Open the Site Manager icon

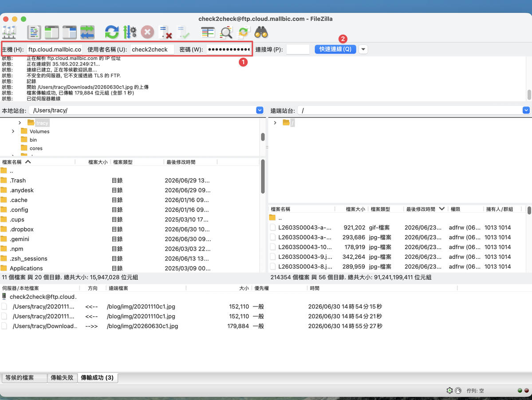tap(9, 32)
